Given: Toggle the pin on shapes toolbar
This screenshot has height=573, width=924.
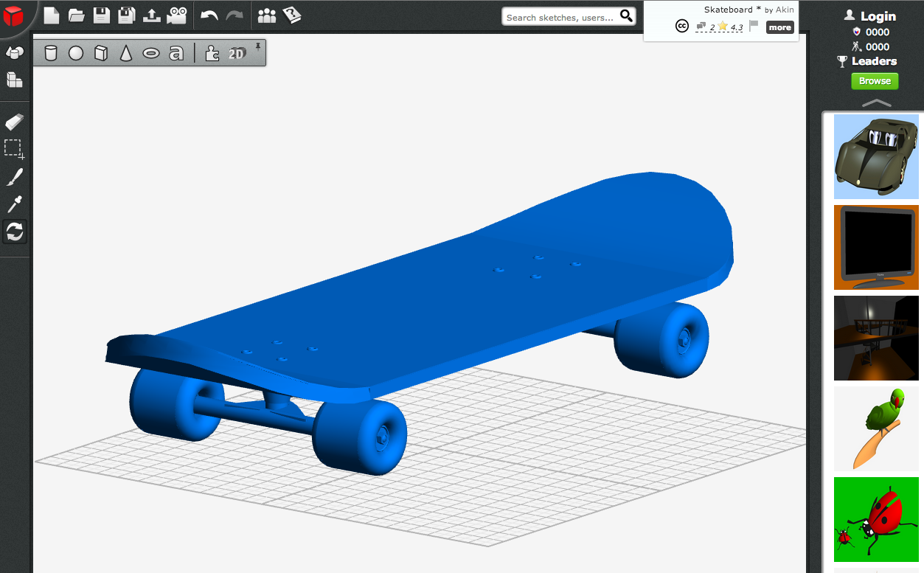Looking at the screenshot, I should point(258,46).
